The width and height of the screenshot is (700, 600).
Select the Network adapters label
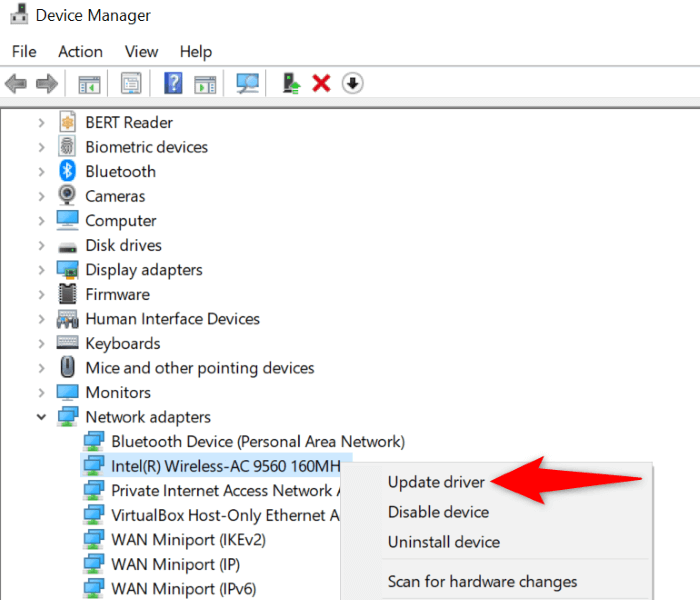click(x=148, y=417)
